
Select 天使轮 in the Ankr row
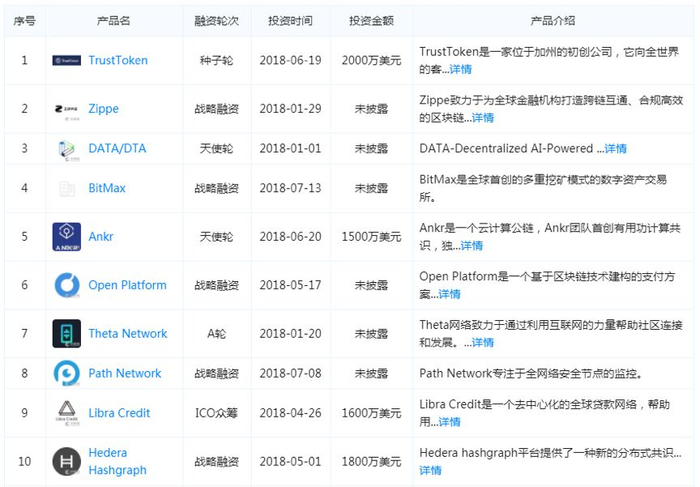click(x=217, y=237)
